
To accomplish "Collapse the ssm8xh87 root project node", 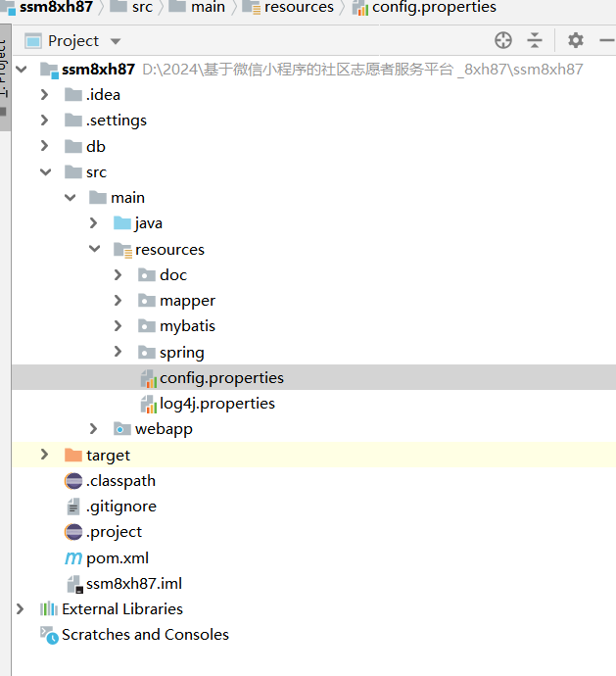I will coord(22,70).
